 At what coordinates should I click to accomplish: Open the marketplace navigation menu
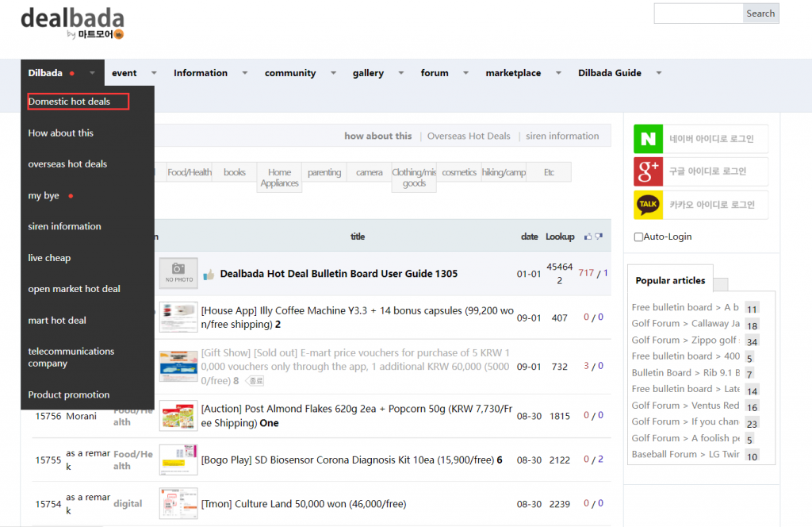pyautogui.click(x=513, y=73)
